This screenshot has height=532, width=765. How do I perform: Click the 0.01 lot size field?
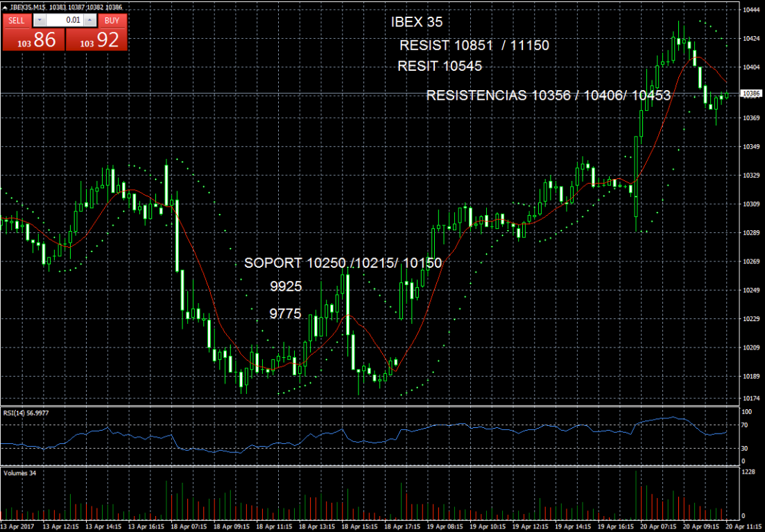tap(67, 21)
